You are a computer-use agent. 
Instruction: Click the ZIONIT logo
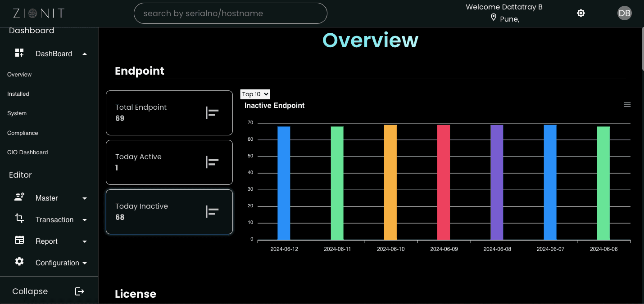[38, 13]
